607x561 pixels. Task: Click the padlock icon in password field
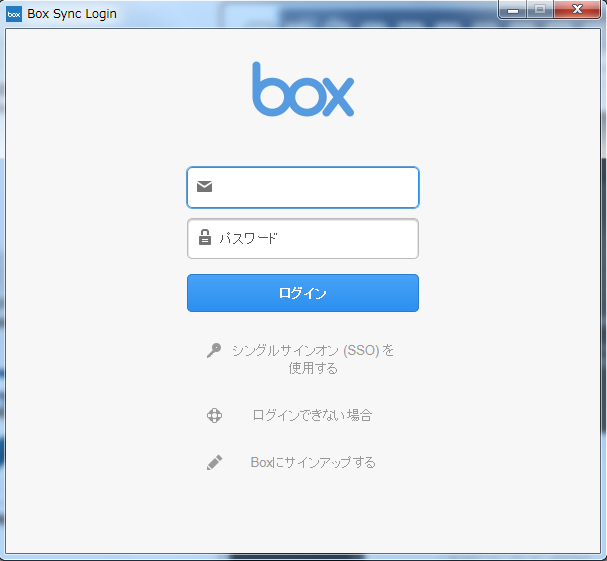tap(205, 237)
